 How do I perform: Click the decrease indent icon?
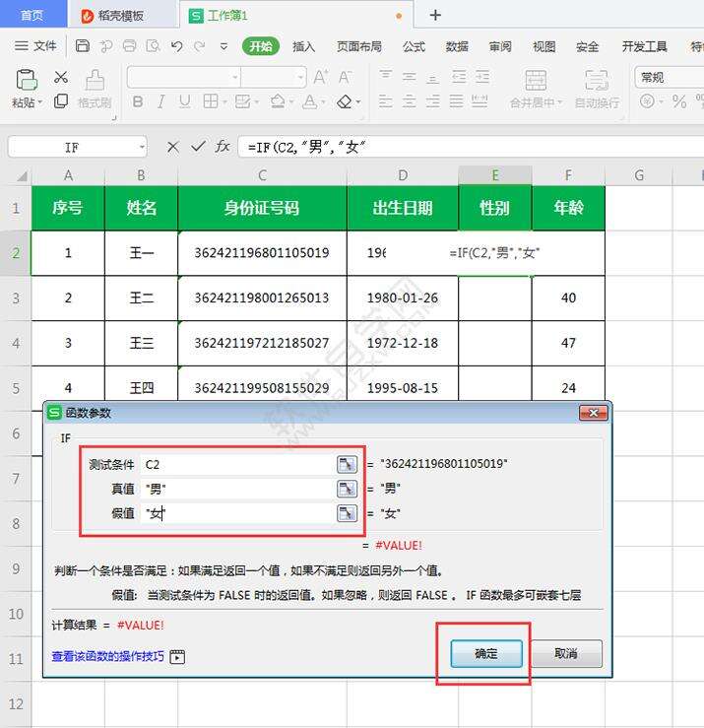tap(459, 77)
